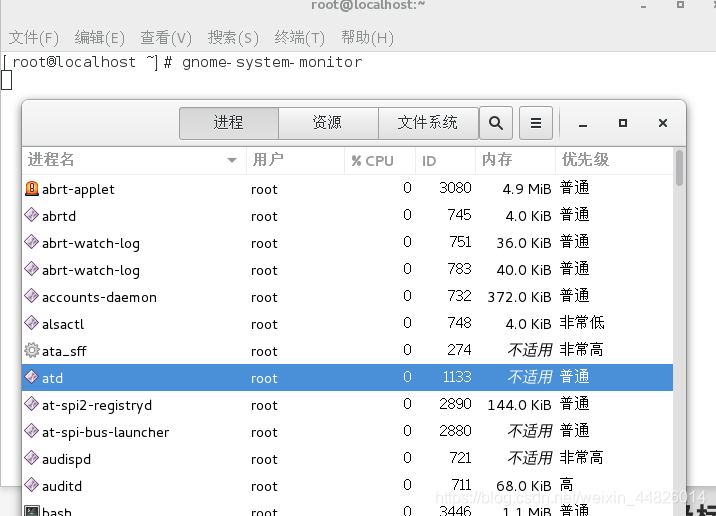Click the auditd process icon
Screen dimensions: 716x516
[32, 485]
